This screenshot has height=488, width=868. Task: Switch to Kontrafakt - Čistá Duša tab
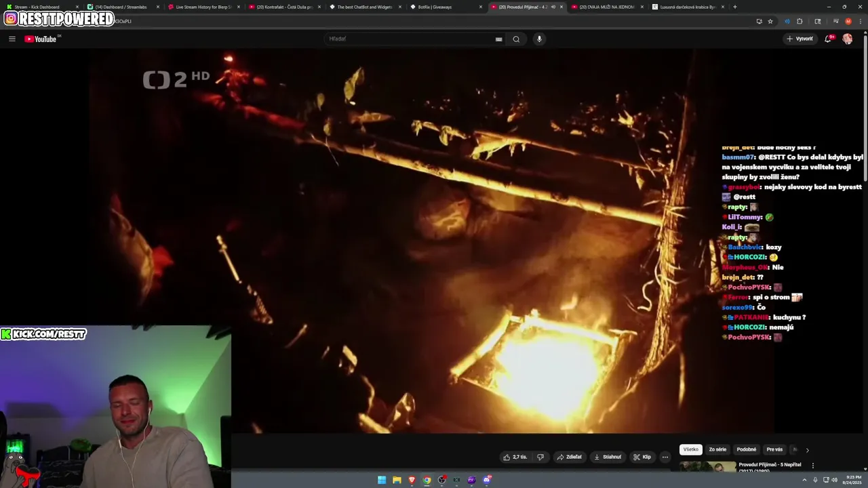coord(283,7)
